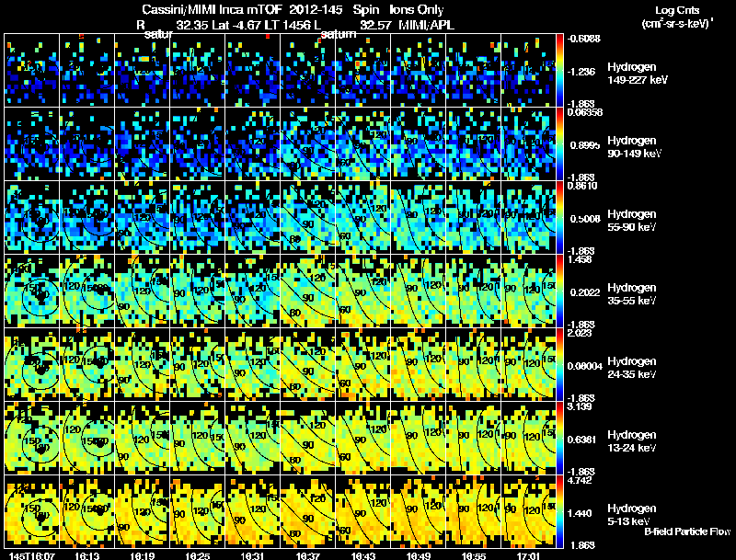
Task: Open the 16:07 panel in the 5-13 keV row
Action: (x=32, y=511)
